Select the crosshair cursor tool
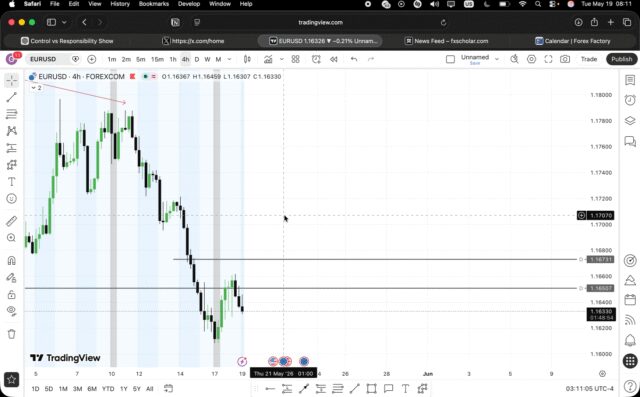640x397 pixels. [x=11, y=80]
